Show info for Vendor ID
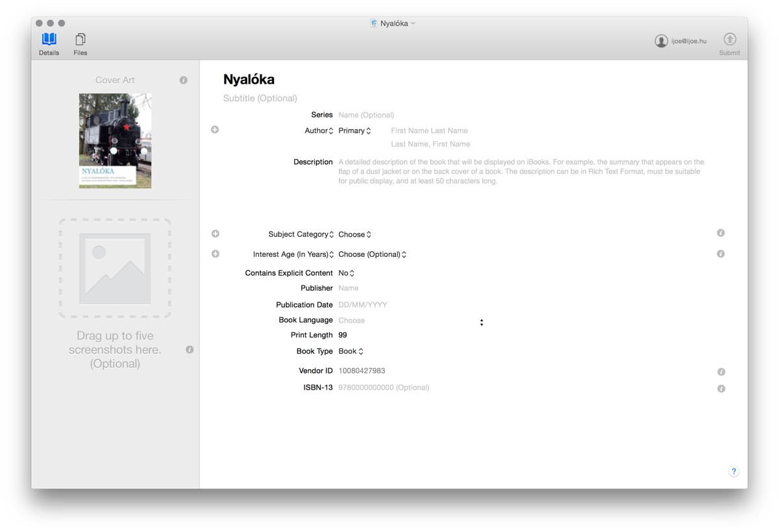Screen dimensions: 779x532 pyautogui.click(x=721, y=372)
